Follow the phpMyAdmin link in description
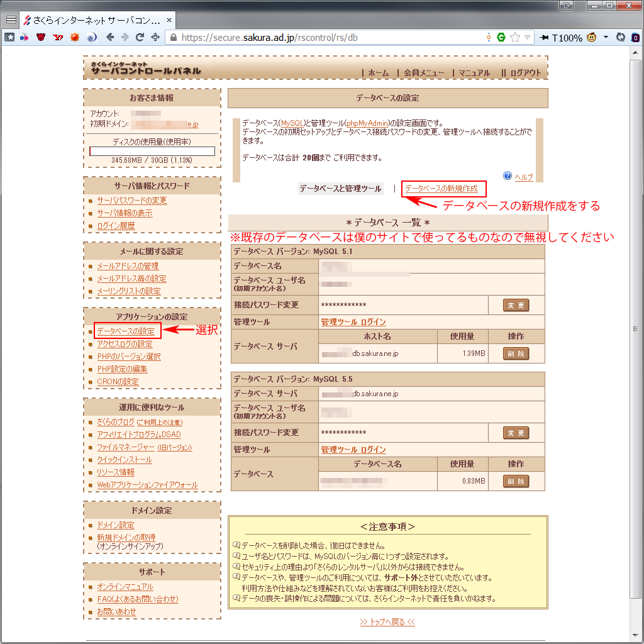 367,123
